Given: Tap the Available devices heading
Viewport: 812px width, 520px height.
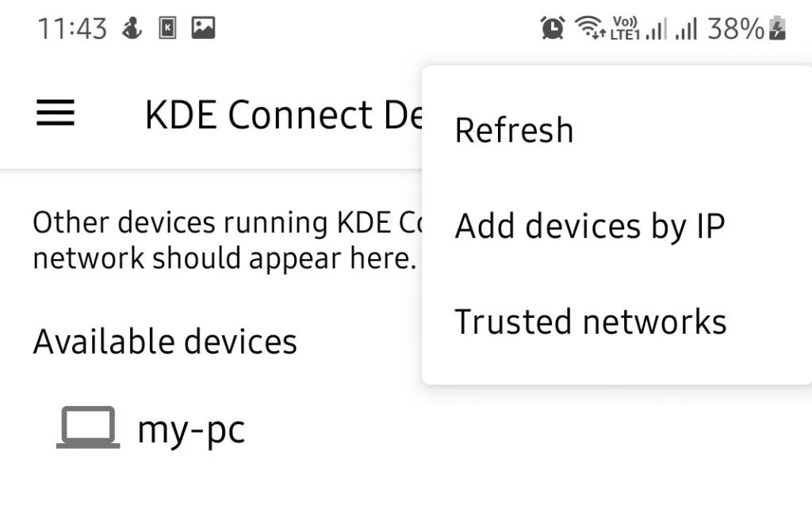Looking at the screenshot, I should 164,341.
